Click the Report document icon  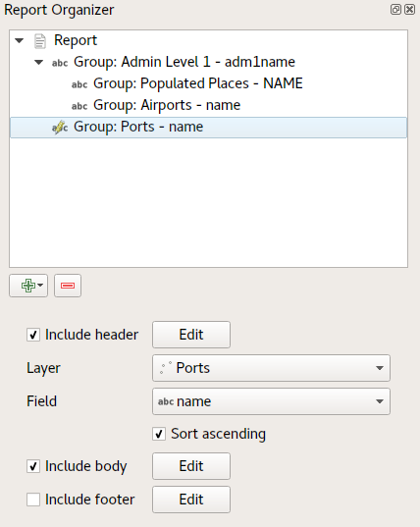pos(40,41)
